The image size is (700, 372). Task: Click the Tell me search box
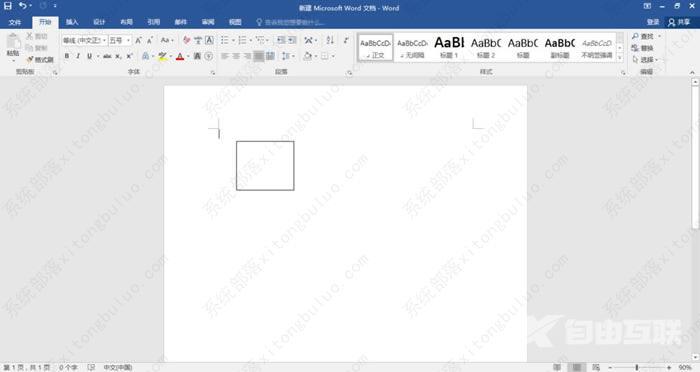(x=290, y=22)
